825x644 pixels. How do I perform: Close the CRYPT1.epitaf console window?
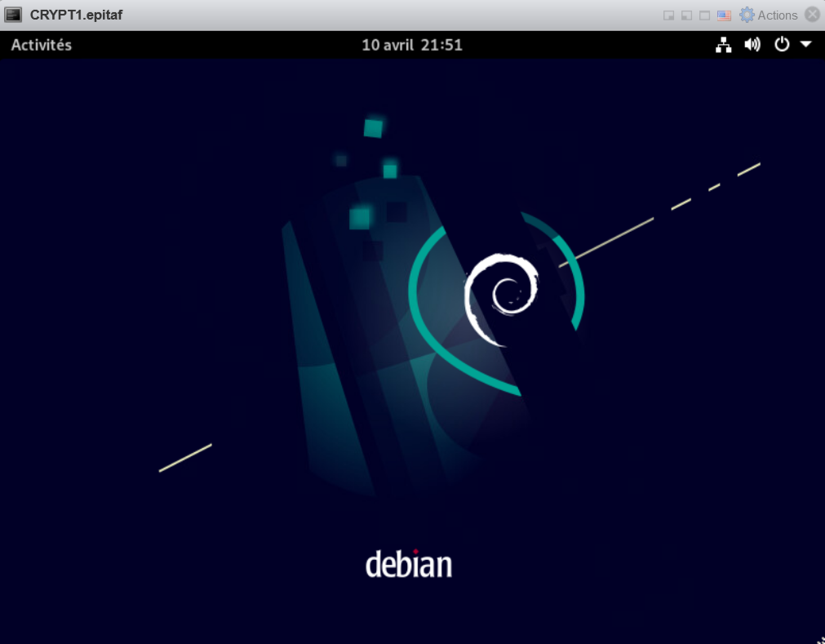coord(812,15)
